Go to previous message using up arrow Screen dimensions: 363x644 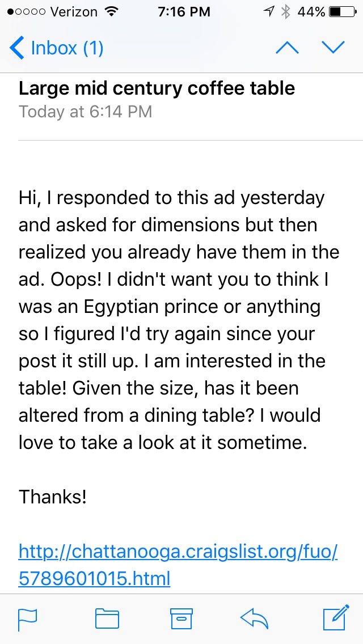(287, 48)
